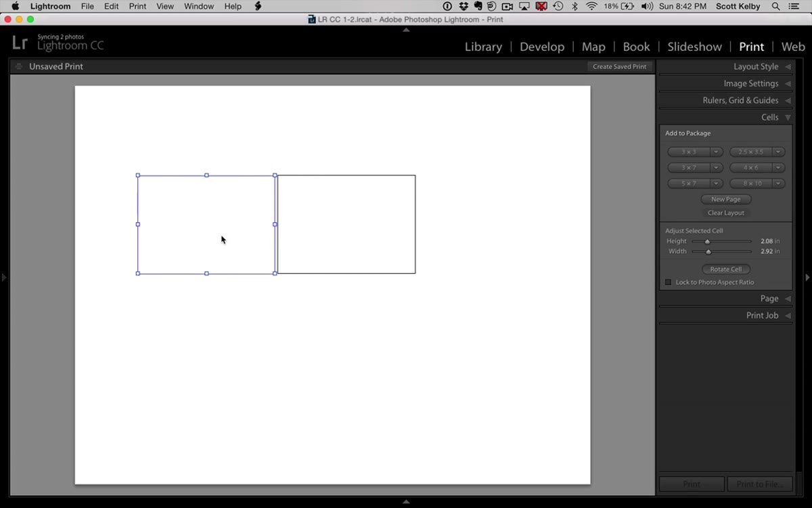Hide right panels using right edge arrow

click(x=807, y=277)
